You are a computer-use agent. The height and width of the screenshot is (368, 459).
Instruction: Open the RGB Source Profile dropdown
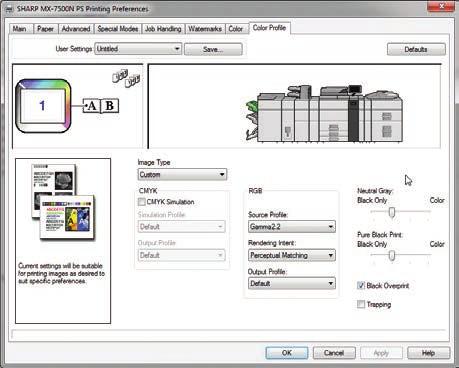(x=292, y=227)
